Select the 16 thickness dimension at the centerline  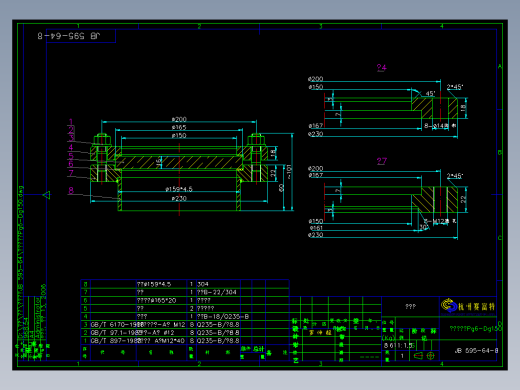click(x=159, y=162)
